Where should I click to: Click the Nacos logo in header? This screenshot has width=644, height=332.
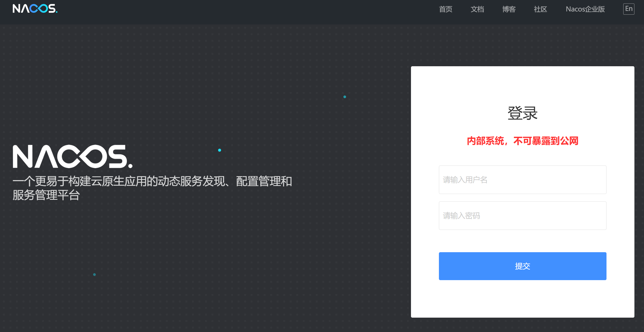pos(35,9)
